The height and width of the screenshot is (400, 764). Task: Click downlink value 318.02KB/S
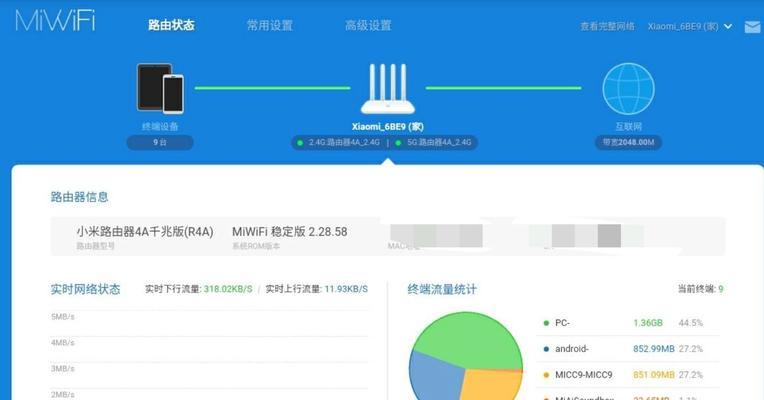coord(228,289)
